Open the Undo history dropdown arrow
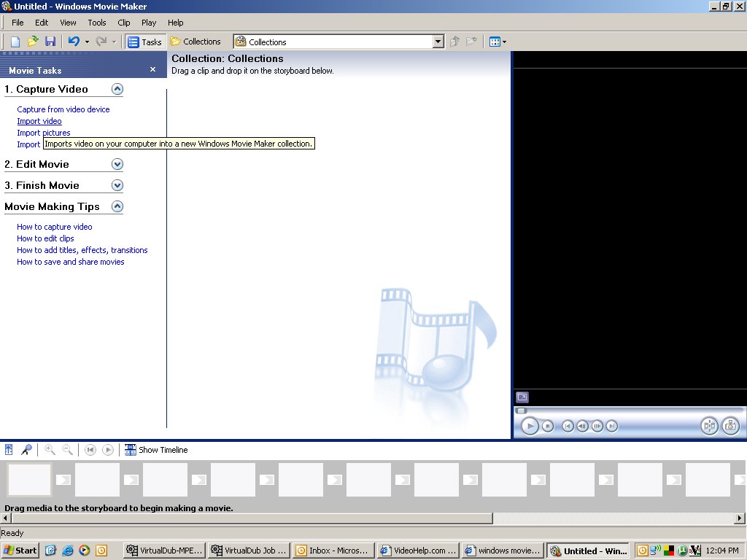Image resolution: width=747 pixels, height=560 pixels. point(87,42)
